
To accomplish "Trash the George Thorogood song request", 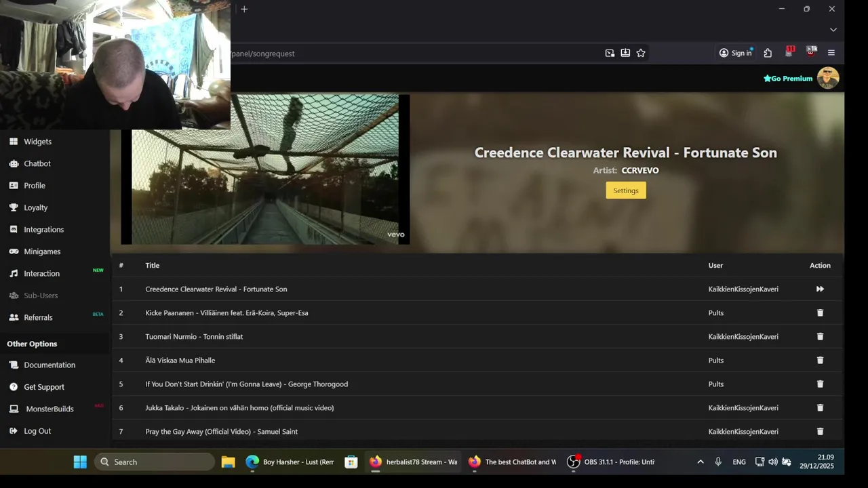I will pos(820,384).
